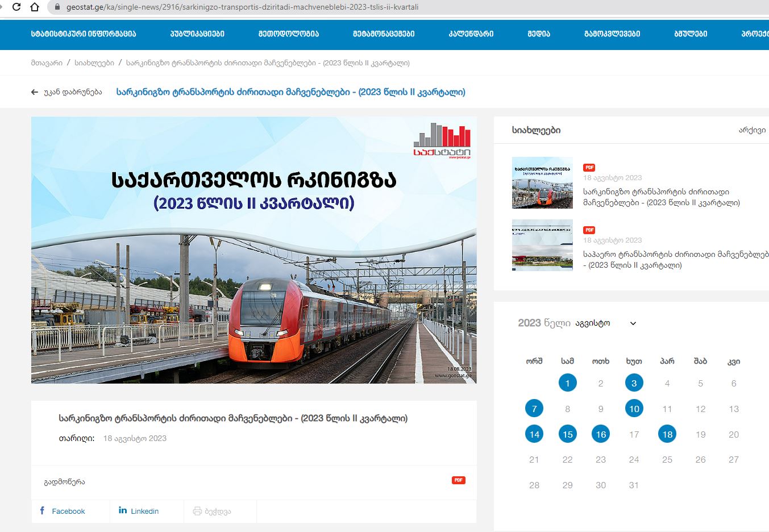The height and width of the screenshot is (532, 769).
Task: Open the 'არქივი' link in the news panel
Action: pyautogui.click(x=752, y=130)
